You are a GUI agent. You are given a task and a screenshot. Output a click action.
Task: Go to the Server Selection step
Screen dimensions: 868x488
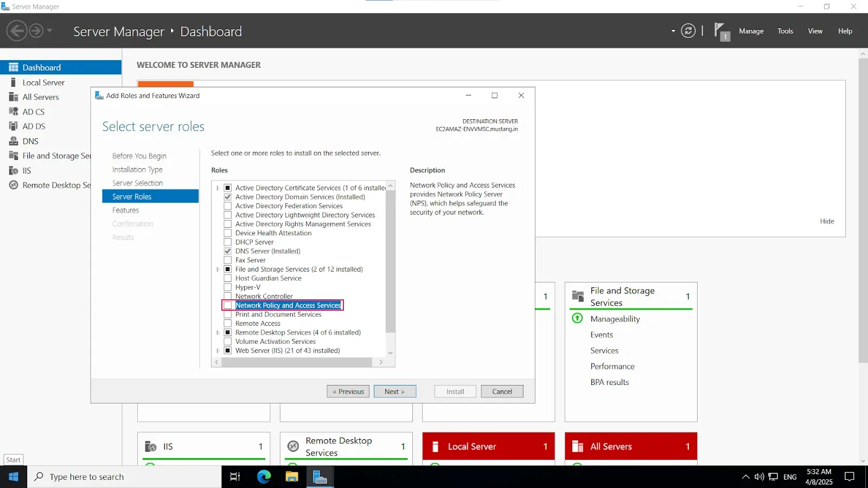[x=137, y=183]
